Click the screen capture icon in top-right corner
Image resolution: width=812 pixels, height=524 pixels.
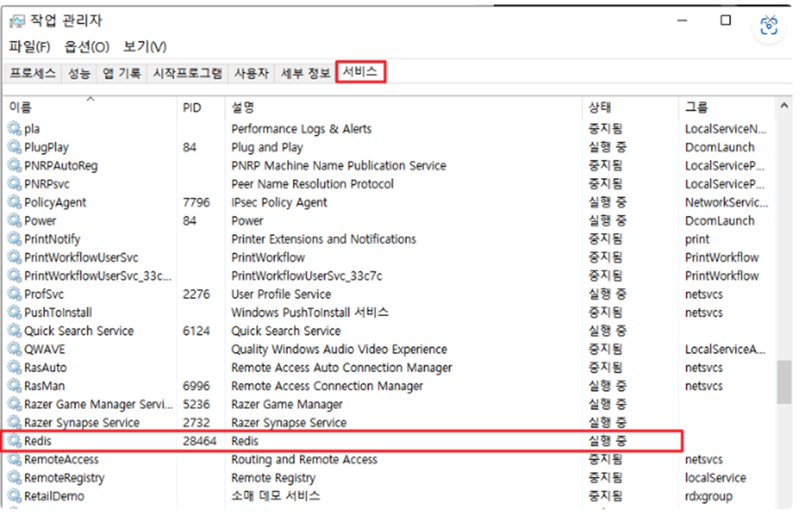click(769, 25)
